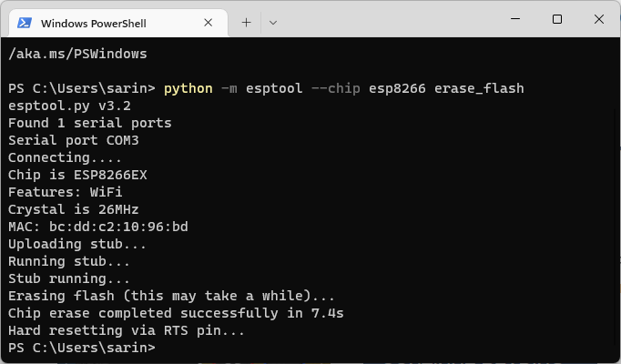Image resolution: width=621 pixels, height=364 pixels.
Task: Click the erase_flash argument text
Action: [x=479, y=88]
